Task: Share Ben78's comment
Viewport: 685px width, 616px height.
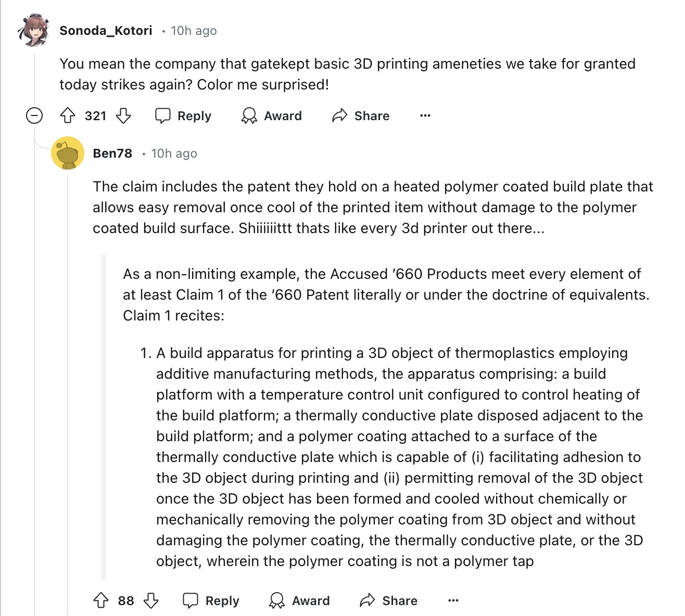Action: 389,600
